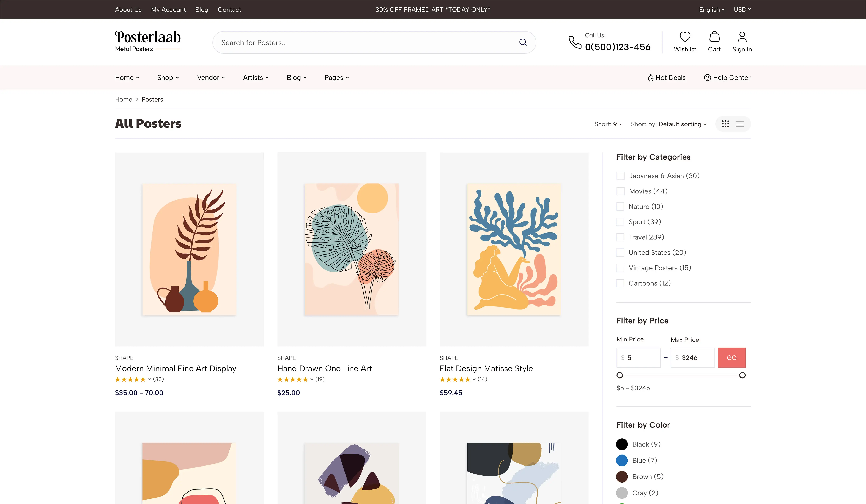The width and height of the screenshot is (866, 504).
Task: Click the minimum price slider handle
Action: [620, 375]
